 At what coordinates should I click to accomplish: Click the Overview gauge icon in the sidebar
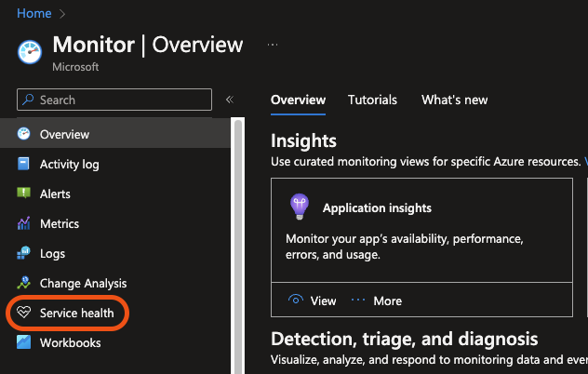pyautogui.click(x=23, y=134)
